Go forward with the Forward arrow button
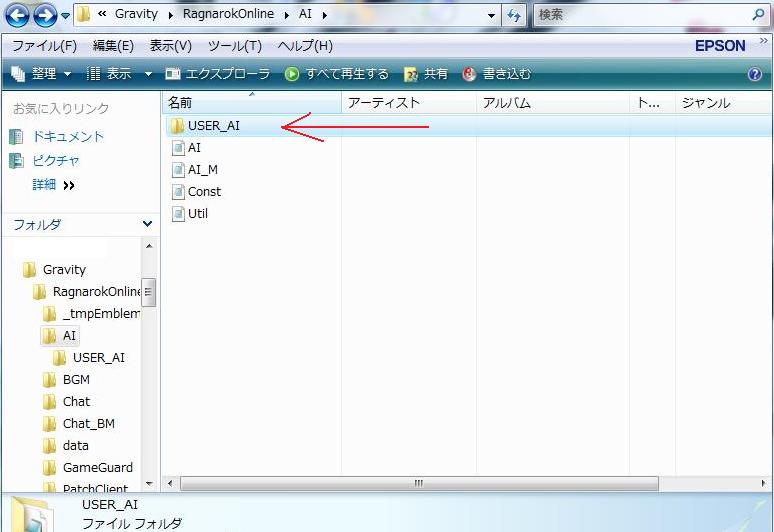 pyautogui.click(x=45, y=15)
